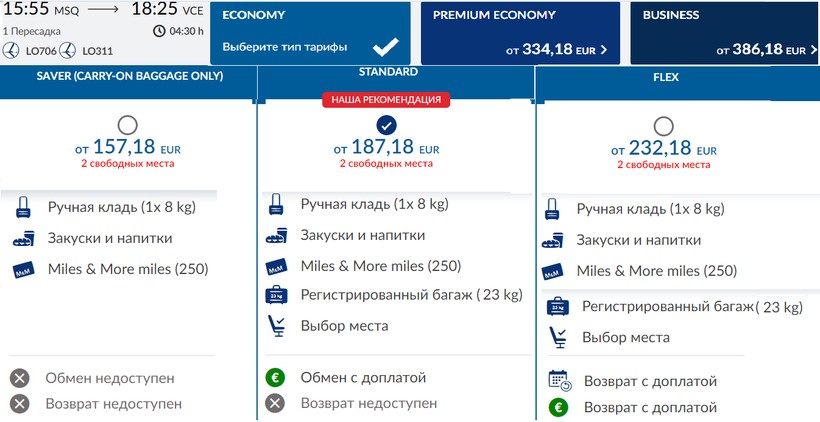Collapse the Economy fare type checkmark
Image resolution: width=820 pixels, height=422 pixels.
click(x=384, y=47)
